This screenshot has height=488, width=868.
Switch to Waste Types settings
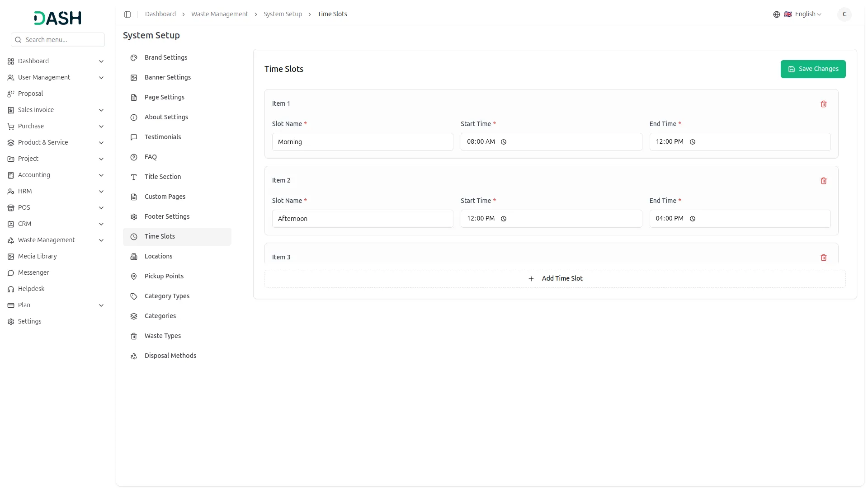tap(162, 336)
